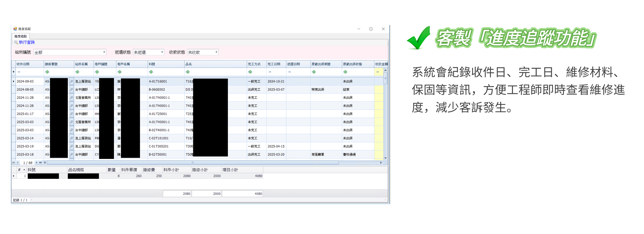The height and width of the screenshot is (234, 644).
Task: Click 執行查詢 to run the query
Action: [x=27, y=42]
